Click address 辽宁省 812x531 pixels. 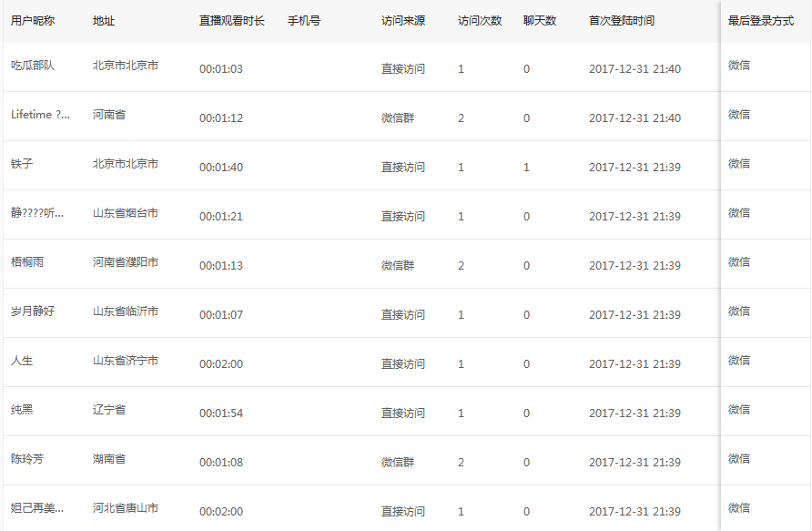tap(109, 410)
